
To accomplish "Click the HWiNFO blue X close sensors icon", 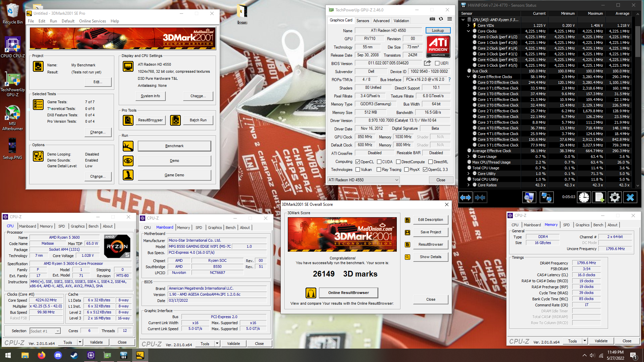I will tap(630, 197).
